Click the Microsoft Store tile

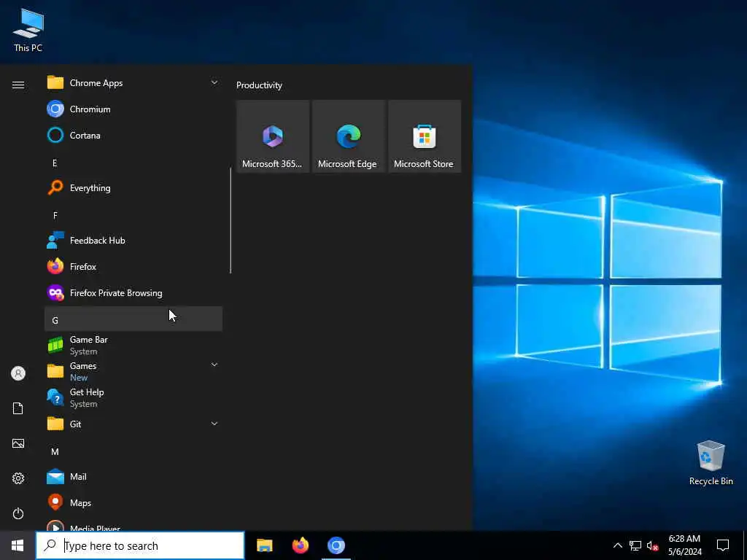(425, 136)
